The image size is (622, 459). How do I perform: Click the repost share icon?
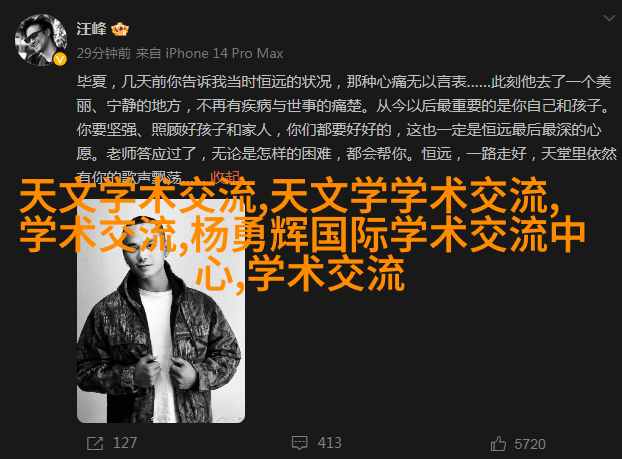click(x=95, y=443)
